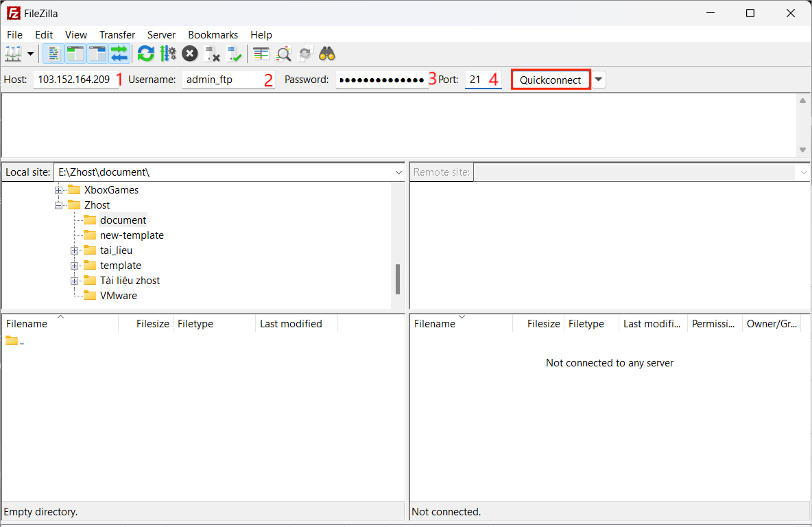
Task: Toggle the message log display
Action: [x=53, y=54]
